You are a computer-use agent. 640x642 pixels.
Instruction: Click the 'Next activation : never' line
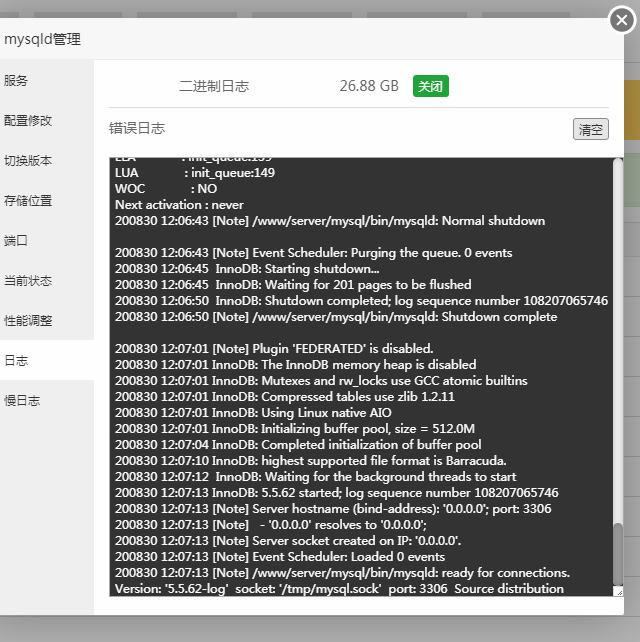tap(179, 205)
